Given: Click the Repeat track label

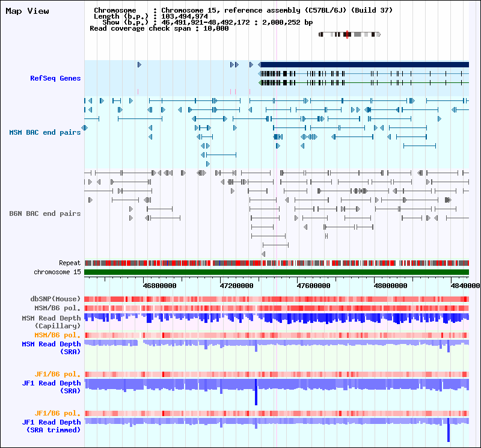Looking at the screenshot, I should [70, 263].
